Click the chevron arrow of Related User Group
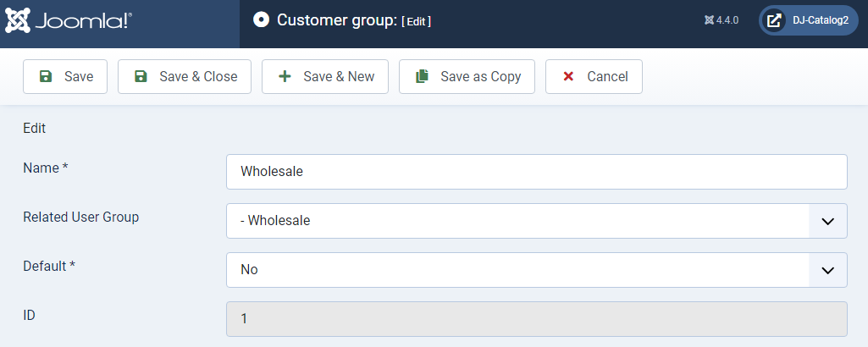This screenshot has width=868, height=347. tap(828, 222)
